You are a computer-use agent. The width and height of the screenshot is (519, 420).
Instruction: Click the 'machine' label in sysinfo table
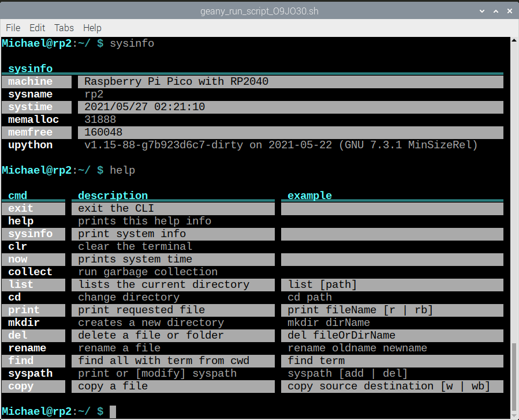(30, 81)
